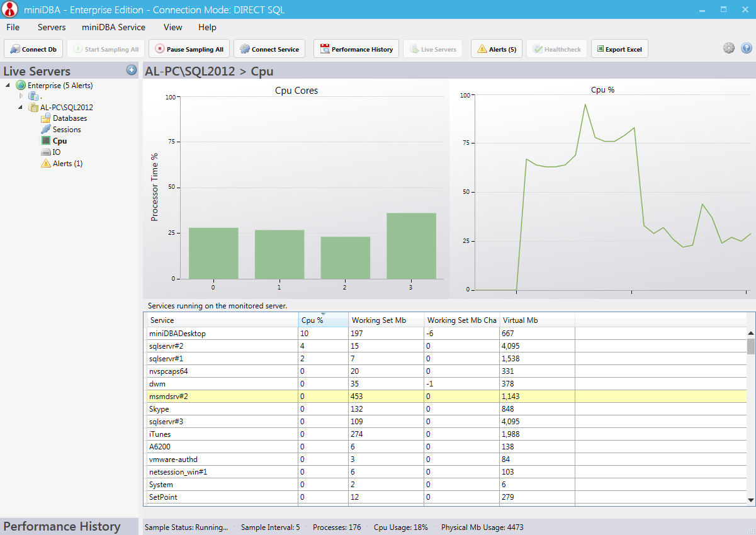Click the Enterprise globe icon in tree

[x=21, y=85]
